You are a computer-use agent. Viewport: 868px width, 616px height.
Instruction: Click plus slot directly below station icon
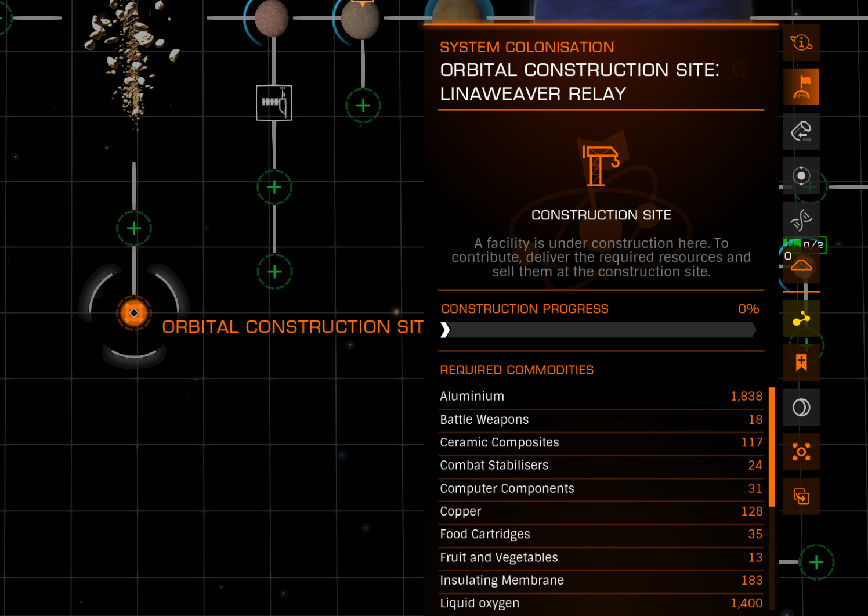(274, 187)
